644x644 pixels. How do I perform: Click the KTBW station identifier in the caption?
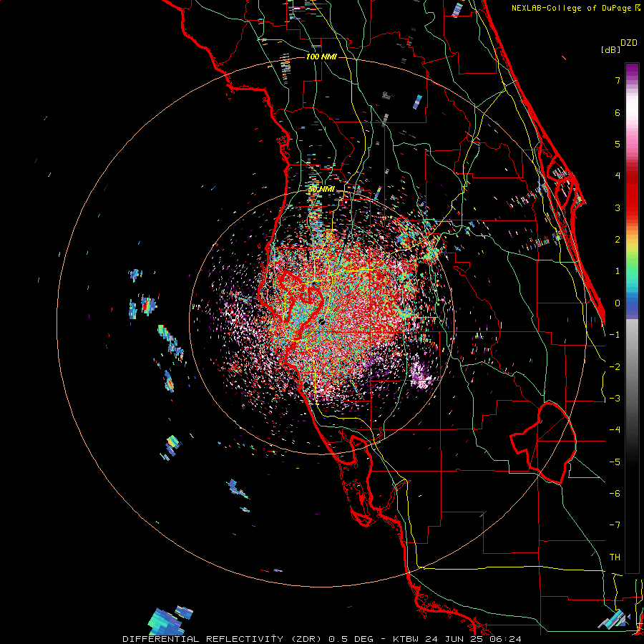coord(406,639)
